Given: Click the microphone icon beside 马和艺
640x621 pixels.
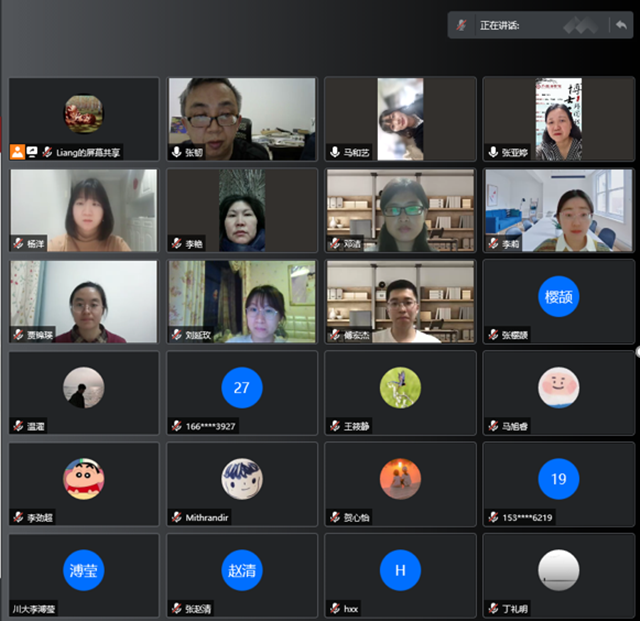Looking at the screenshot, I should [334, 152].
